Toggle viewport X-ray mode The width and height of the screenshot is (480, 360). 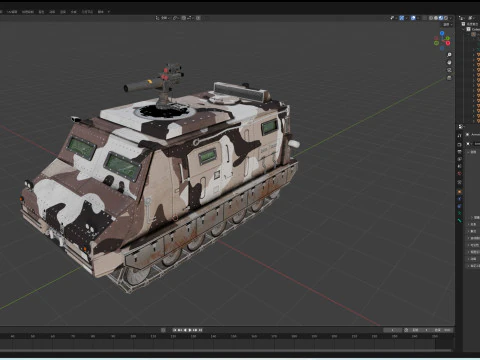[425, 18]
